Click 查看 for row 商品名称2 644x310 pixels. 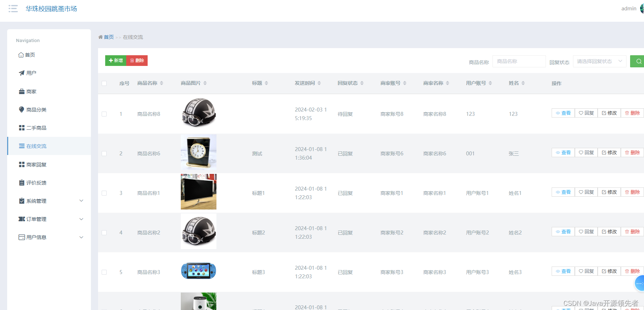pos(563,232)
